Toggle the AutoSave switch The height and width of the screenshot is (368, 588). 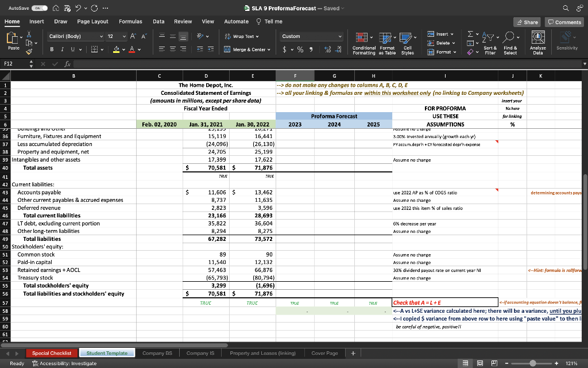click(x=40, y=8)
